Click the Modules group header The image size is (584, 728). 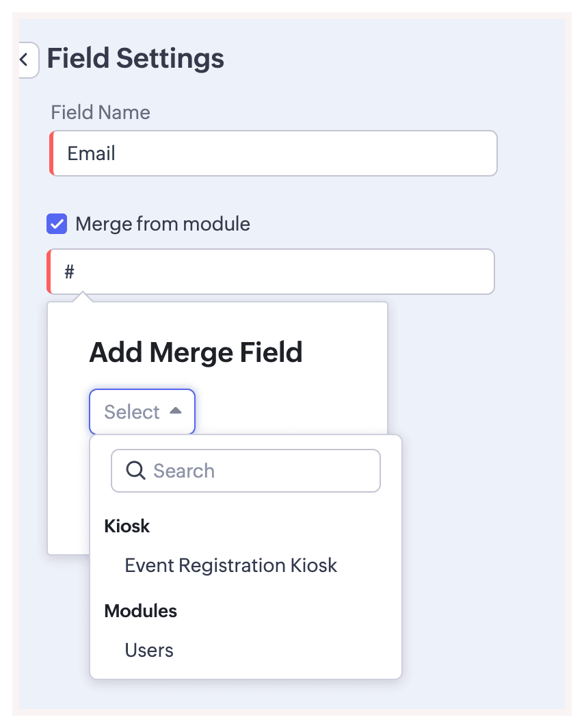140,610
